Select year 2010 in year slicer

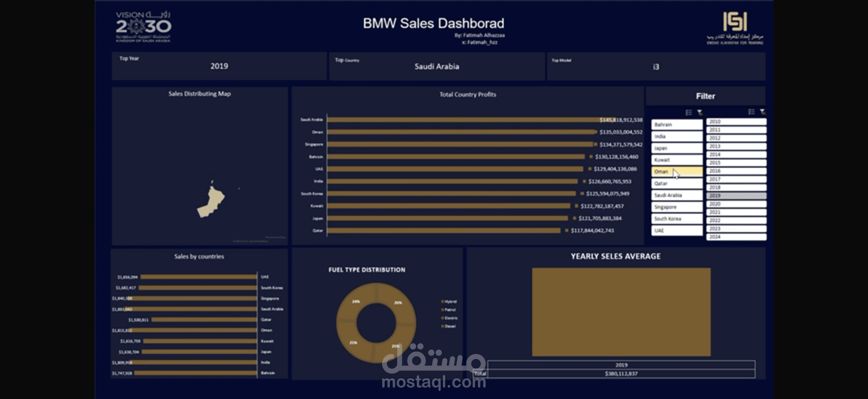736,121
